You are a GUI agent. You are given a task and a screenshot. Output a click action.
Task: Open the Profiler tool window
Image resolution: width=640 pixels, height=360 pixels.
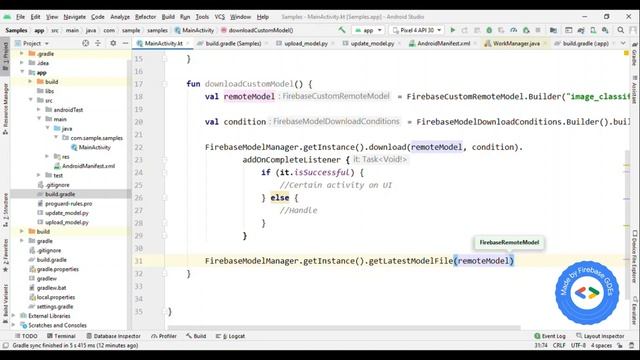point(164,336)
